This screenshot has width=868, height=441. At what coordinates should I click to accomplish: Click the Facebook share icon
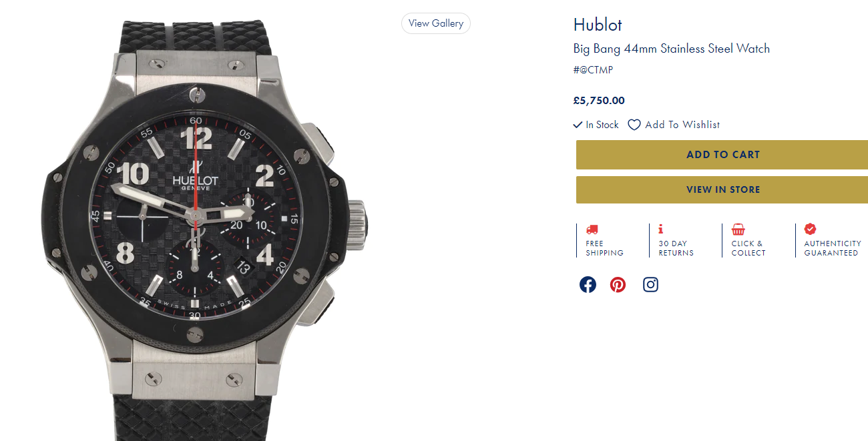coord(588,285)
